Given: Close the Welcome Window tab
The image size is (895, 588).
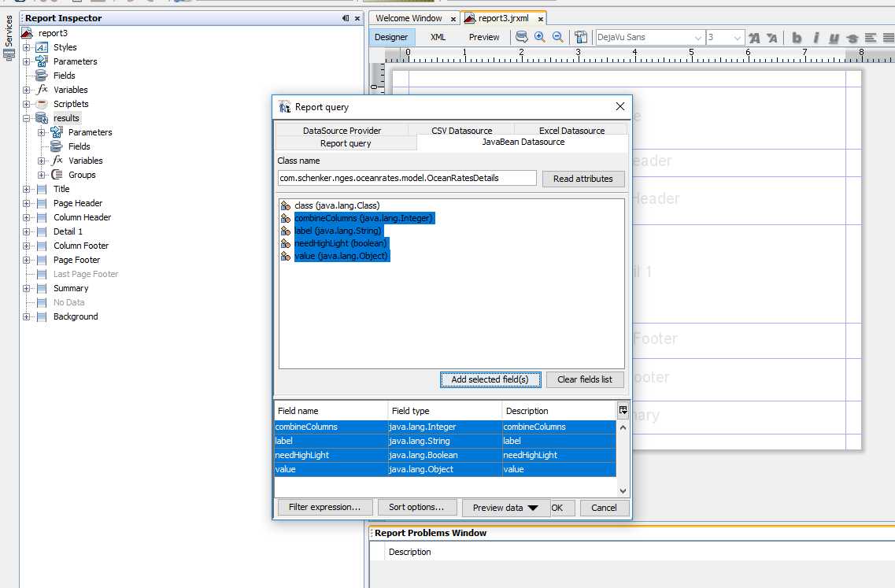Looking at the screenshot, I should 453,19.
